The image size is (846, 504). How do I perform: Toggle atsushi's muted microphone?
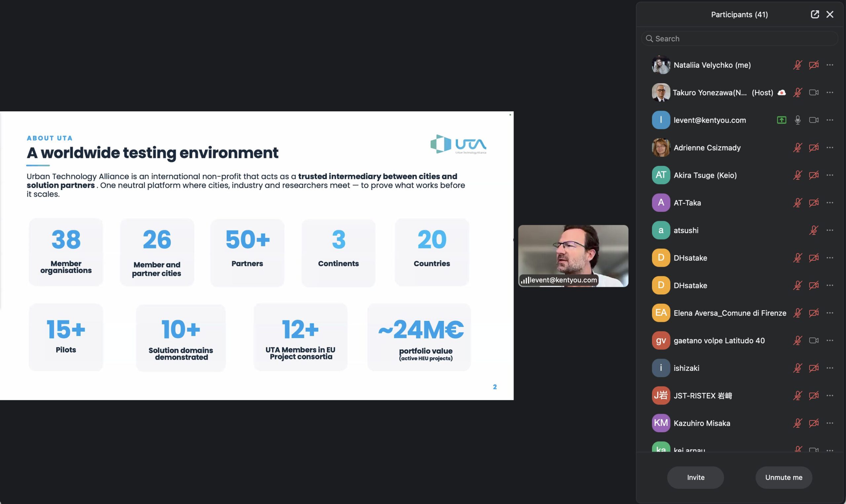tap(813, 230)
